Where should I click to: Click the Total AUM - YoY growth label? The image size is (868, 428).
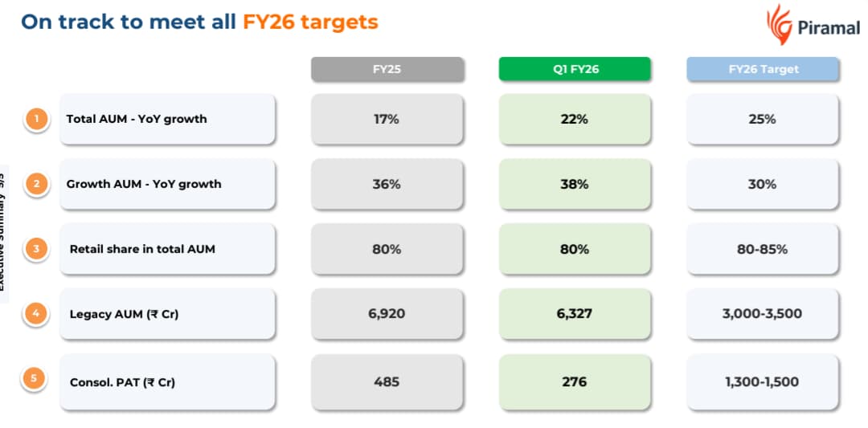pos(137,119)
